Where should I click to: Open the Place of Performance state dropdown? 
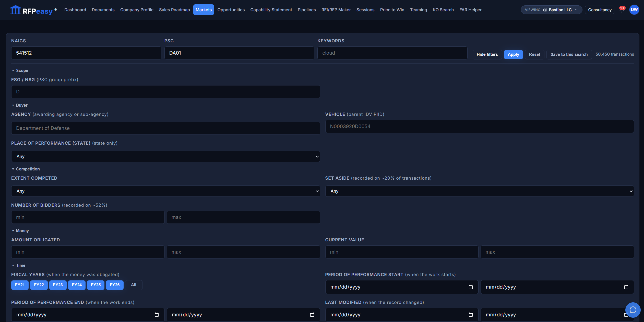click(165, 156)
